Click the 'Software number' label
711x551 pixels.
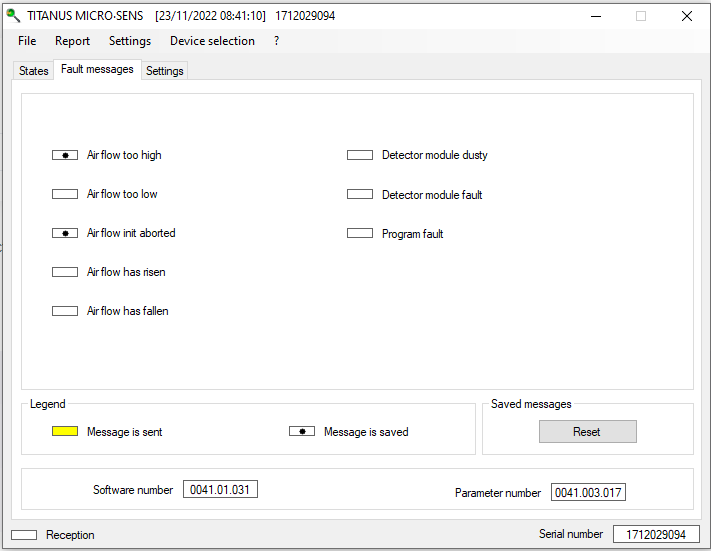pyautogui.click(x=133, y=490)
